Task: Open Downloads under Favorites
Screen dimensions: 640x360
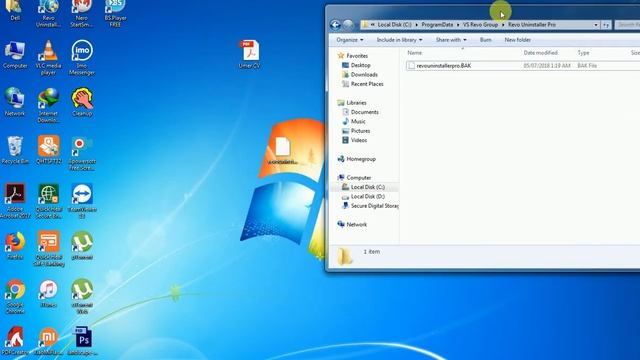Action: coord(364,75)
